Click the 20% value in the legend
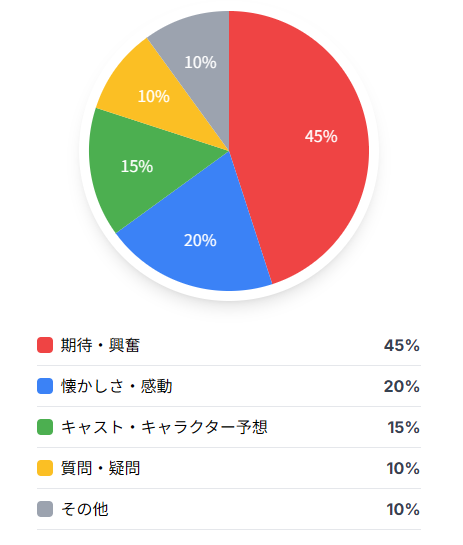This screenshot has height=545, width=463. click(402, 387)
